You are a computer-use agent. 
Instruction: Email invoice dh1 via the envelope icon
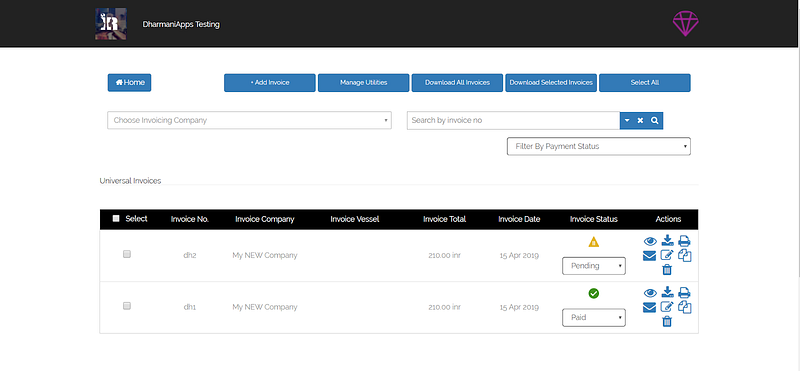pyautogui.click(x=649, y=308)
